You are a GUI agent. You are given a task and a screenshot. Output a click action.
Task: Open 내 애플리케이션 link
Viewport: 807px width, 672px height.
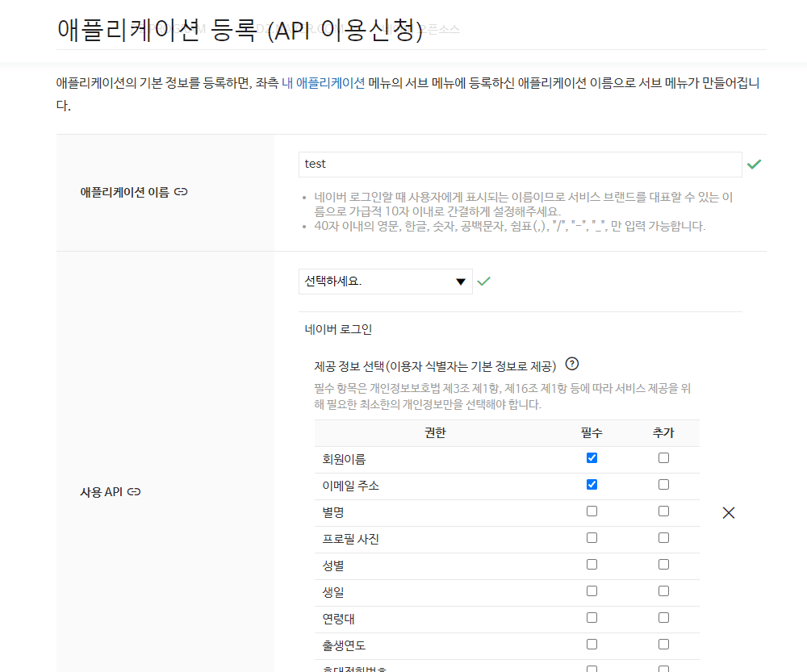point(323,83)
